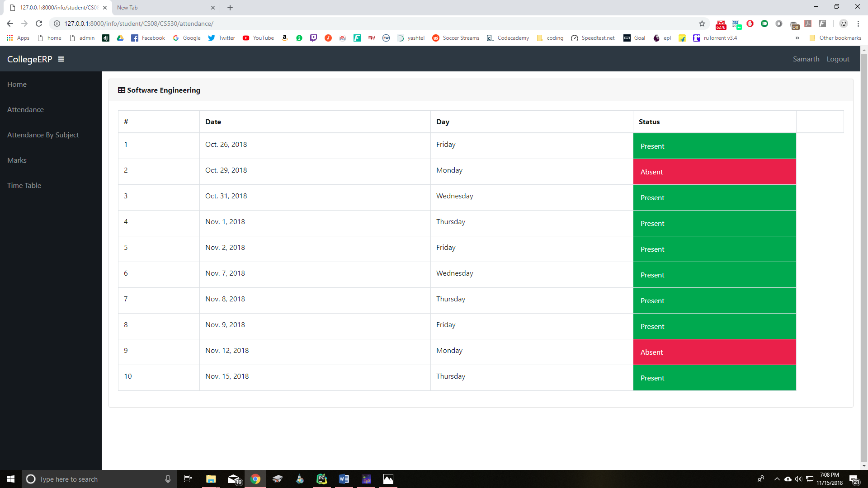Screen dimensions: 868x488
Task: Click Chrome icon in taskbar
Action: point(255,479)
